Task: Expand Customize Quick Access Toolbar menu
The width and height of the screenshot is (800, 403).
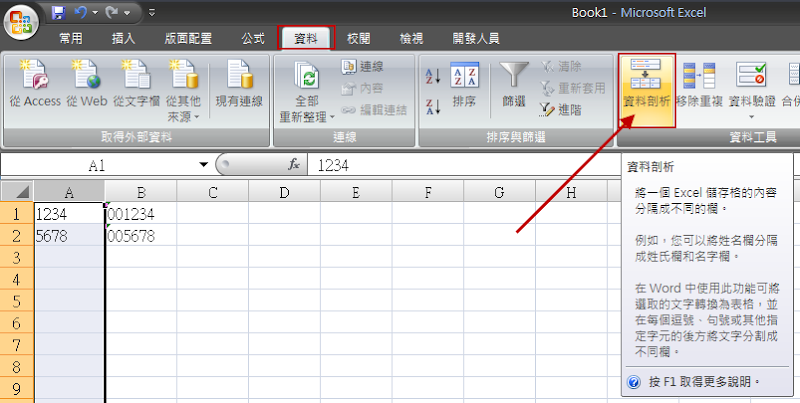Action: 152,13
